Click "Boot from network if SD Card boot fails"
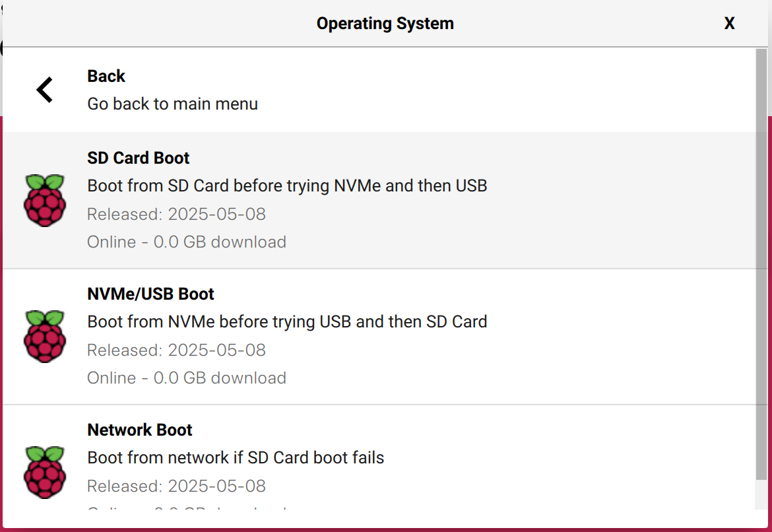This screenshot has height=532, width=772. (236, 457)
